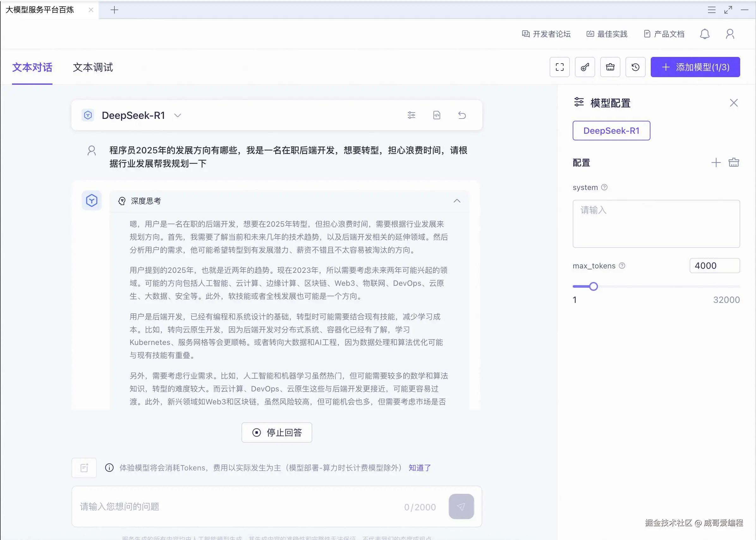Click the 知道了 link

419,468
